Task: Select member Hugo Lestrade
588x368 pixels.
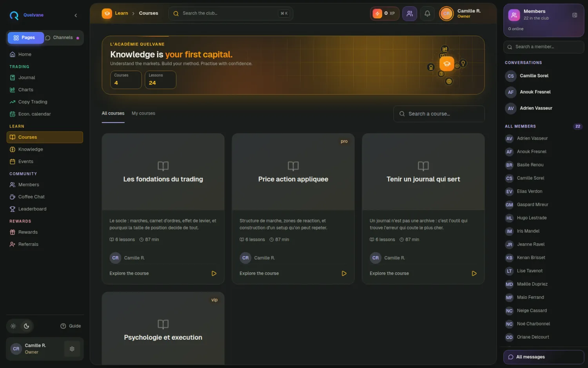Action: [544, 218]
